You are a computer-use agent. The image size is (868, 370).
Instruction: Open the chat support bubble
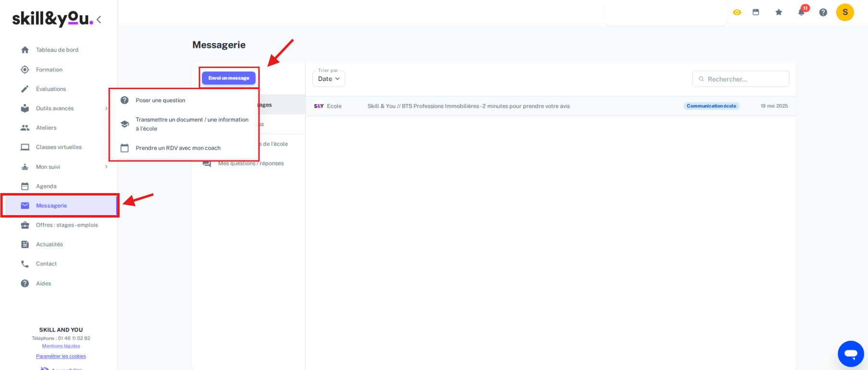click(851, 354)
